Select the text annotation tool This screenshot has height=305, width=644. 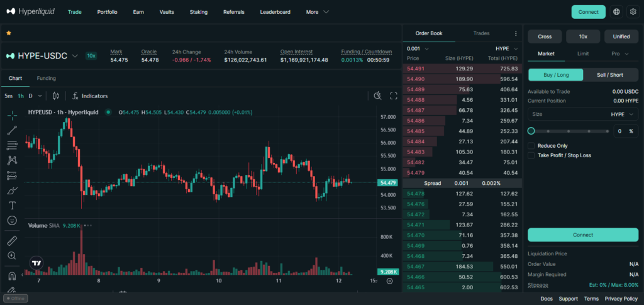(x=12, y=205)
